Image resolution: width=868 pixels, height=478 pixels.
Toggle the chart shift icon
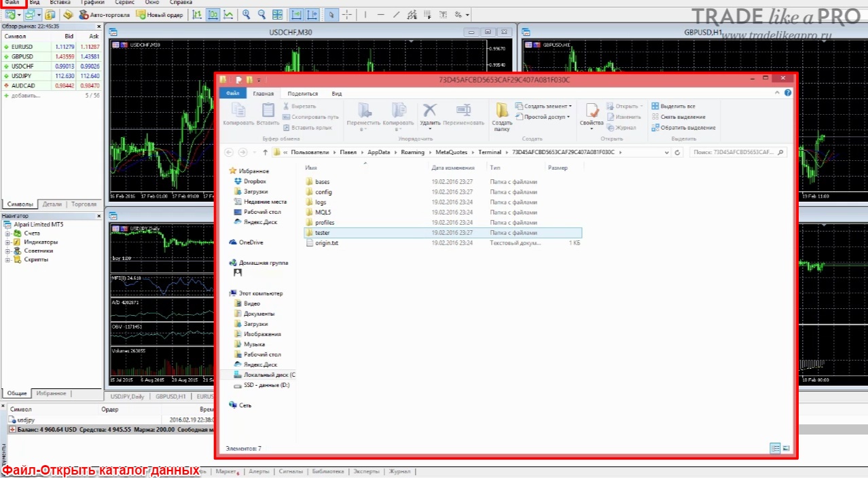click(x=312, y=14)
